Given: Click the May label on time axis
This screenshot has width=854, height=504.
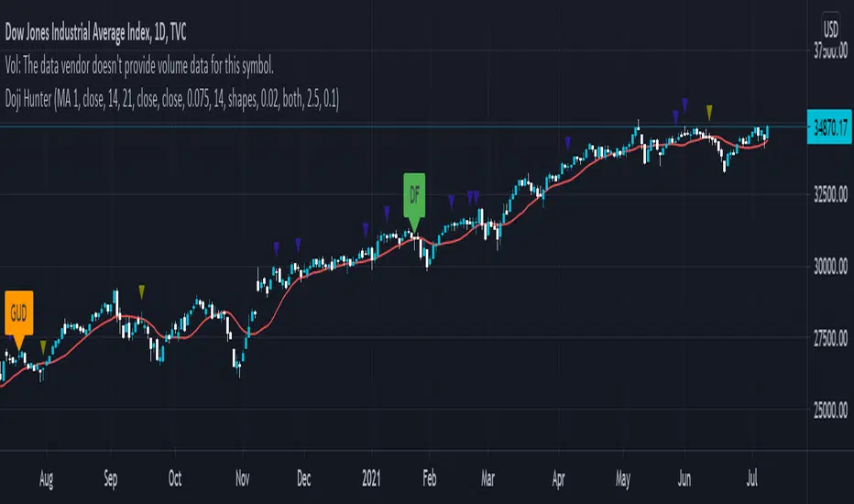Looking at the screenshot, I should [x=623, y=479].
